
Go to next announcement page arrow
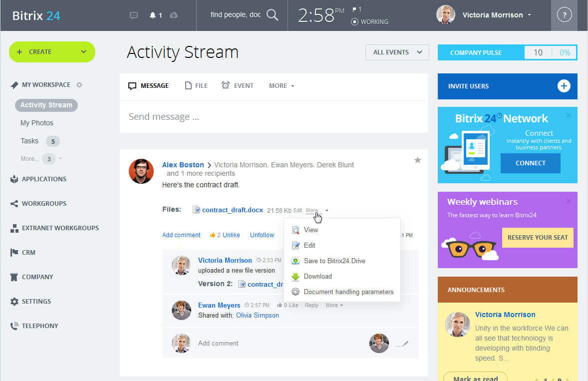tap(568, 380)
